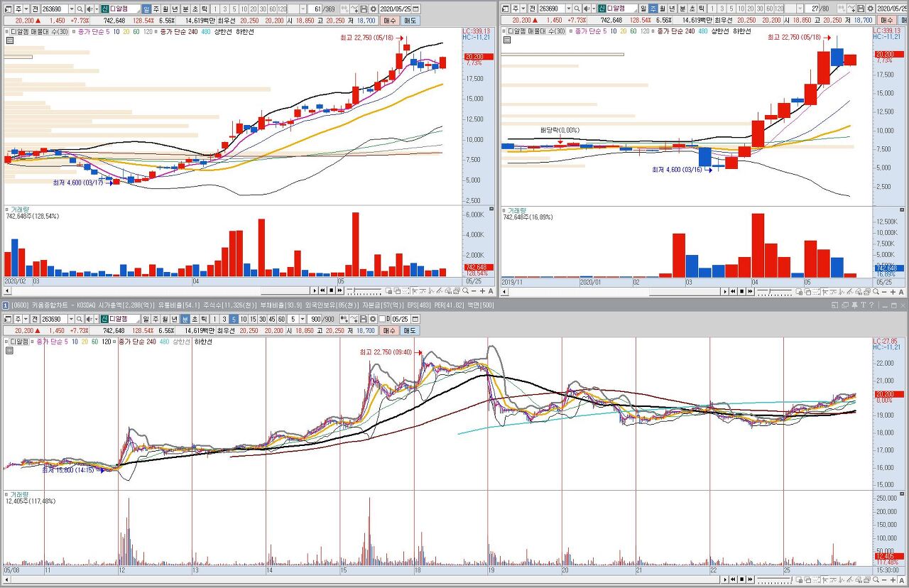Select 5-minute interval button in bottom chart
Image resolution: width=909 pixels, height=588 pixels.
tap(234, 319)
